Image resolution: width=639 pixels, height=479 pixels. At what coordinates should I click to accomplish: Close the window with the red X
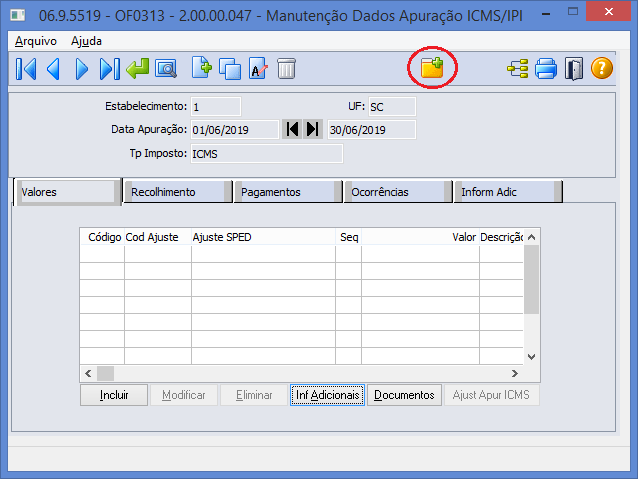click(609, 12)
